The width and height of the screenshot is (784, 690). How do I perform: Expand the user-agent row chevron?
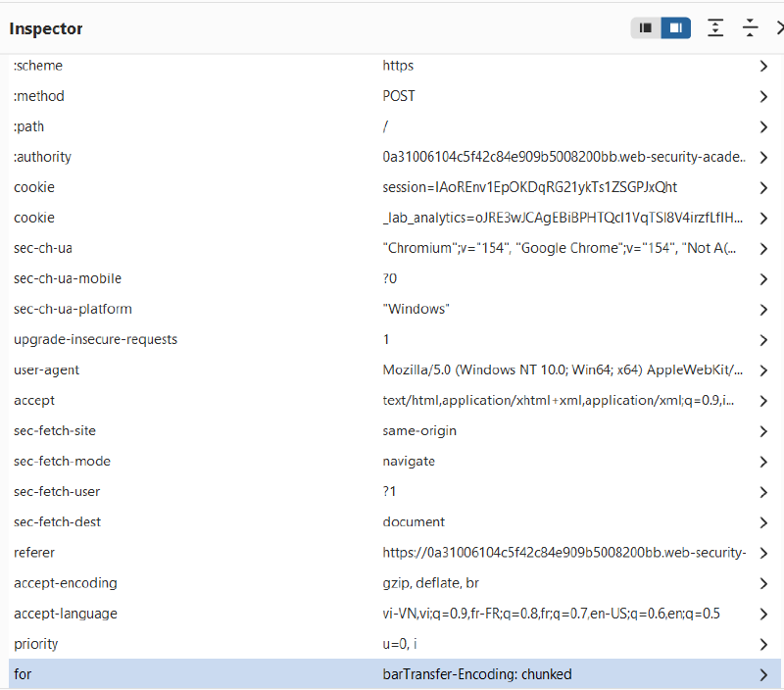pyautogui.click(x=763, y=371)
